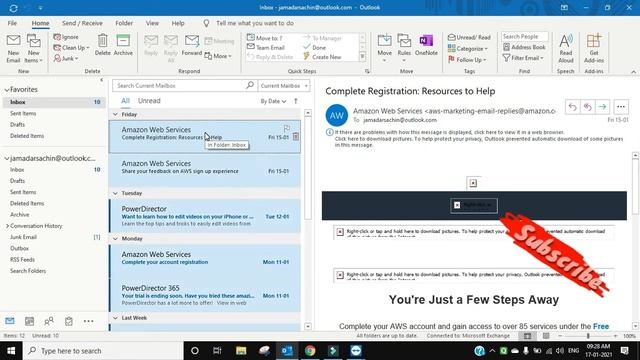Switch to Reading view in status bar

click(546, 336)
